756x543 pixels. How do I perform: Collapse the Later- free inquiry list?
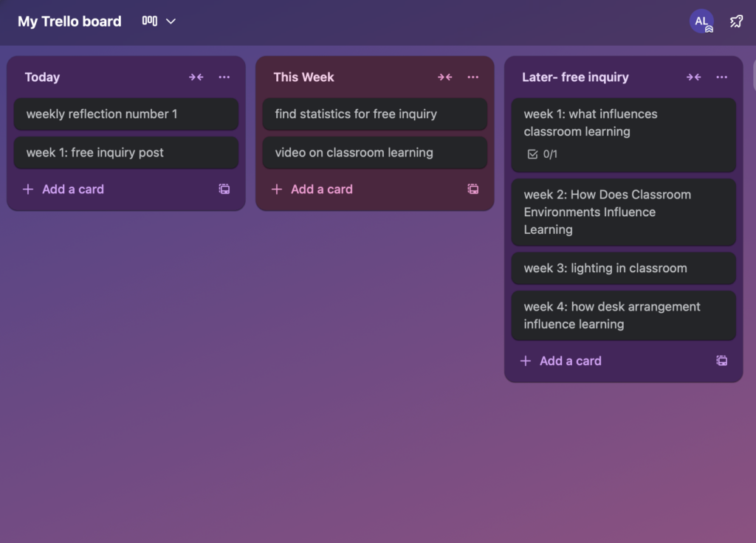click(693, 77)
